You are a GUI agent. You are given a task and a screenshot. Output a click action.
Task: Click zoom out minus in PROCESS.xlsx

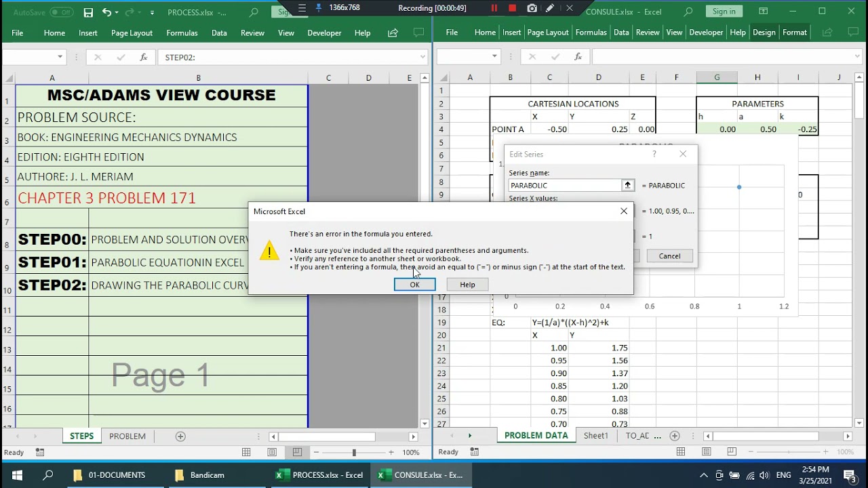pos(316,452)
